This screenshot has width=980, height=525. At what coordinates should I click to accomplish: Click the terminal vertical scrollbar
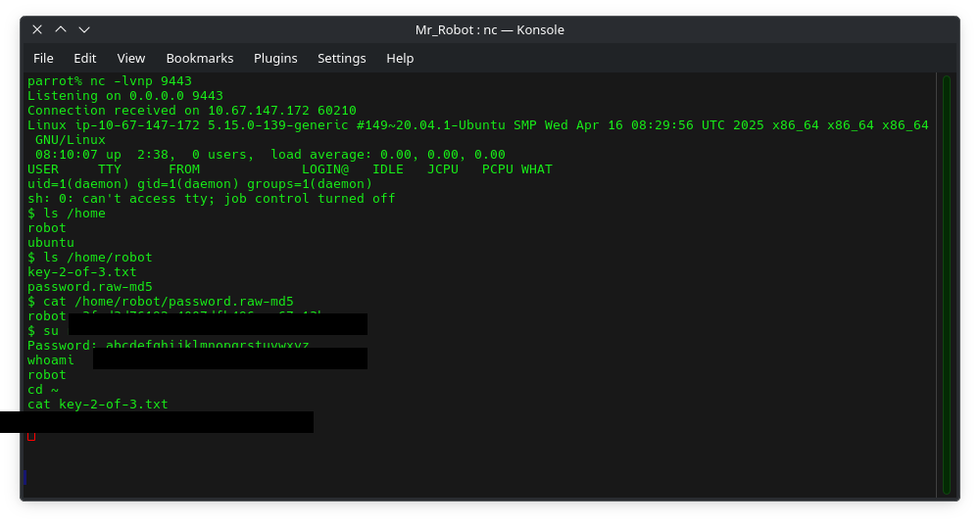947,285
